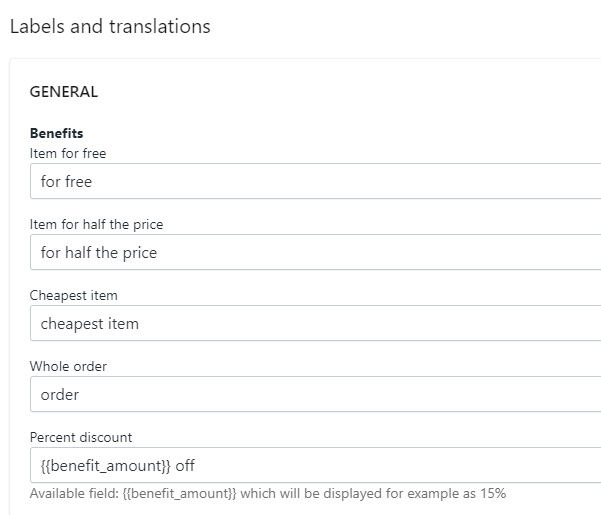
Task: Select the "Cheapest item" input field
Action: [x=315, y=324]
